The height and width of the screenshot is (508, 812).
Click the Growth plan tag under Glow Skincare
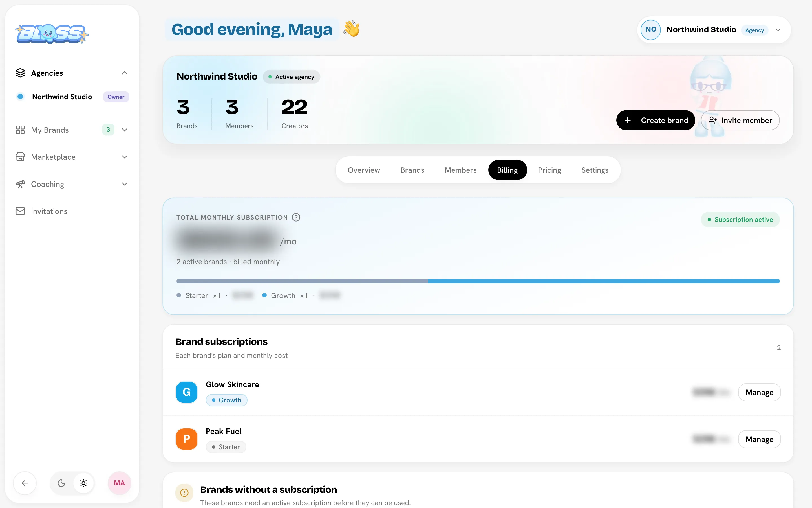tap(226, 400)
